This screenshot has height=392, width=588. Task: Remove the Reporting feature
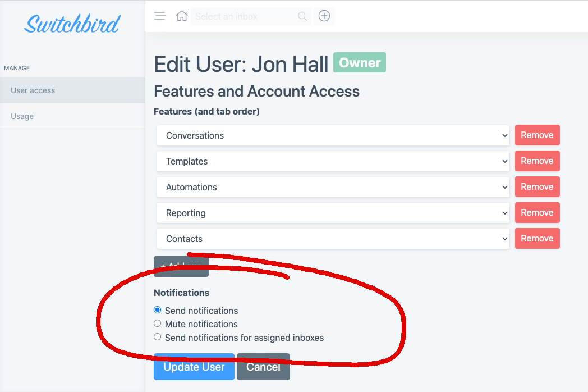pos(537,213)
